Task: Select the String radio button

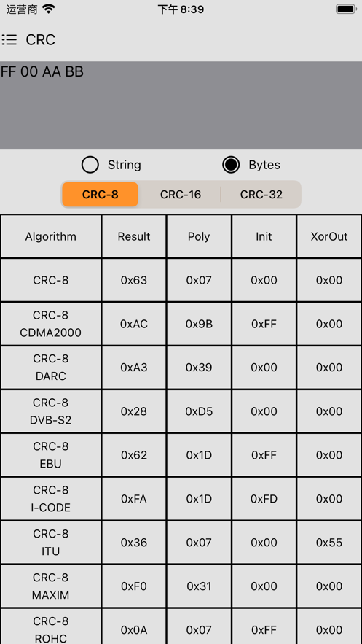Action: tap(90, 165)
